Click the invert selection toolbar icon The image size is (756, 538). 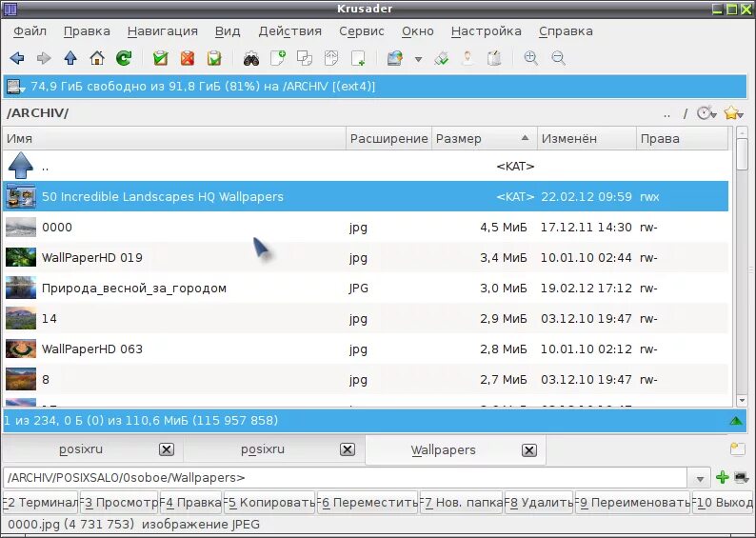pyautogui.click(x=214, y=58)
